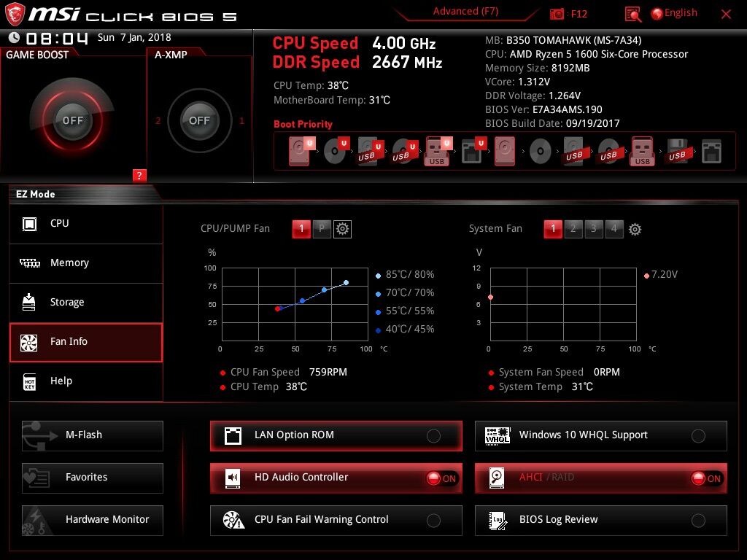This screenshot has height=560, width=747.
Task: Select CPU/PUMP Fan tab 1
Action: click(x=301, y=229)
